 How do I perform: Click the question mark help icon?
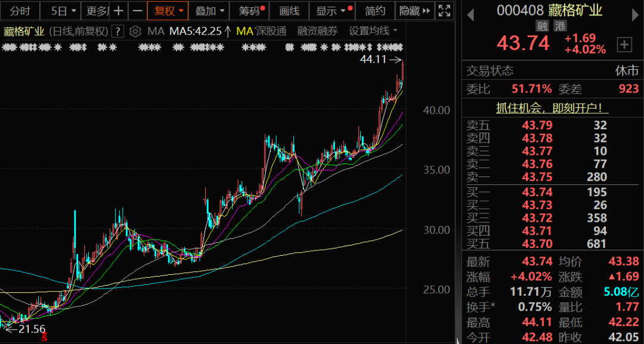118,31
